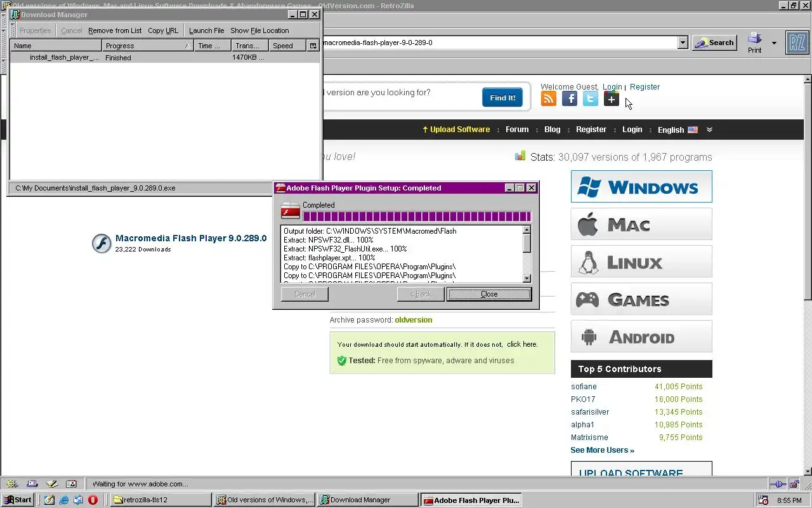Screen dimensions: 812x508
Task: Click the green Tested shield icon
Action: tap(341, 361)
